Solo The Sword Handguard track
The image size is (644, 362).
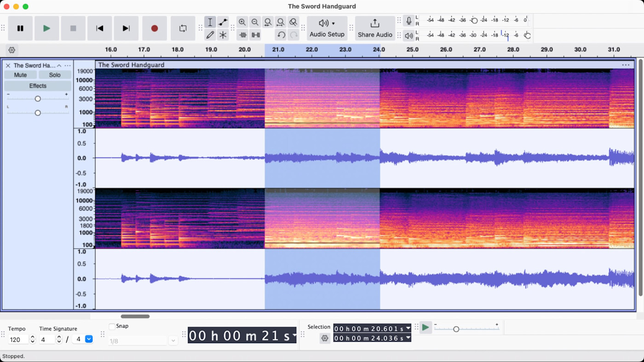pyautogui.click(x=55, y=75)
